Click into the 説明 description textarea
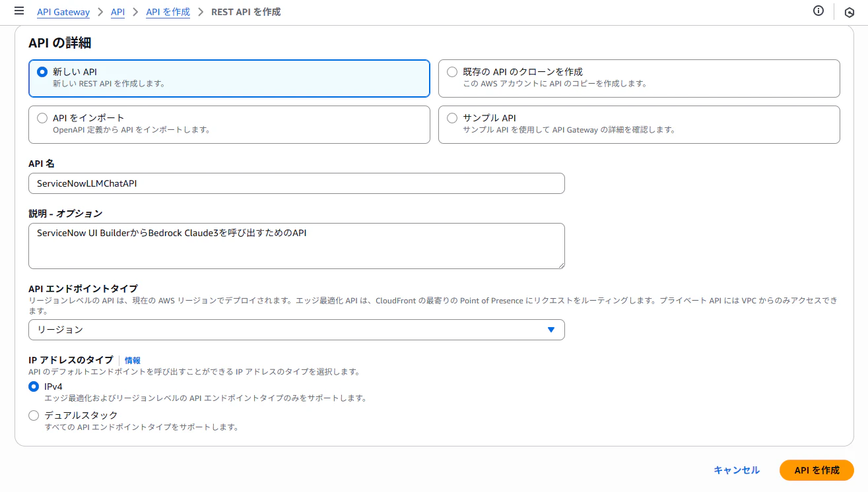The height and width of the screenshot is (492, 868). click(x=296, y=246)
